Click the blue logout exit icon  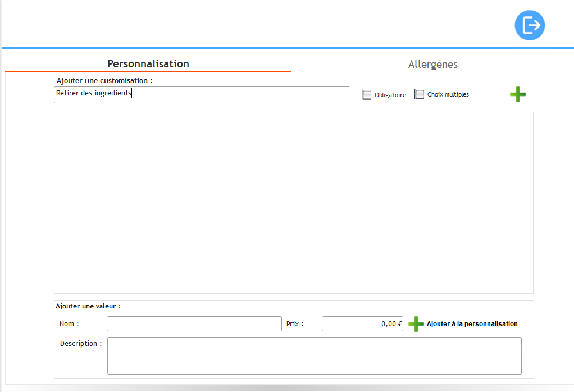[x=530, y=25]
